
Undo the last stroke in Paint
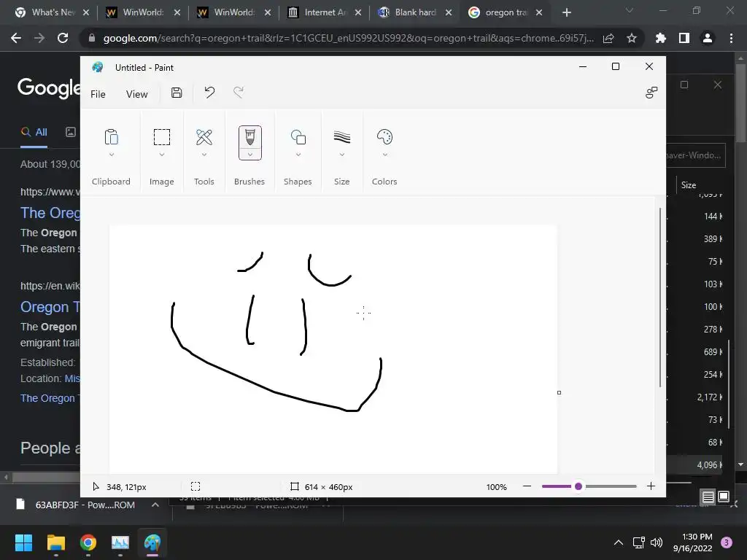209,93
